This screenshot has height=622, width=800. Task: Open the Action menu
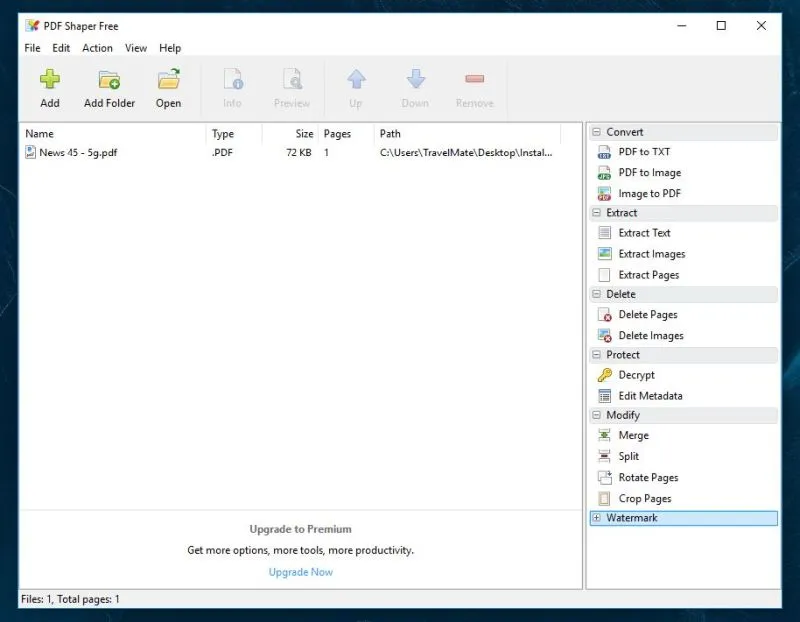click(x=97, y=47)
